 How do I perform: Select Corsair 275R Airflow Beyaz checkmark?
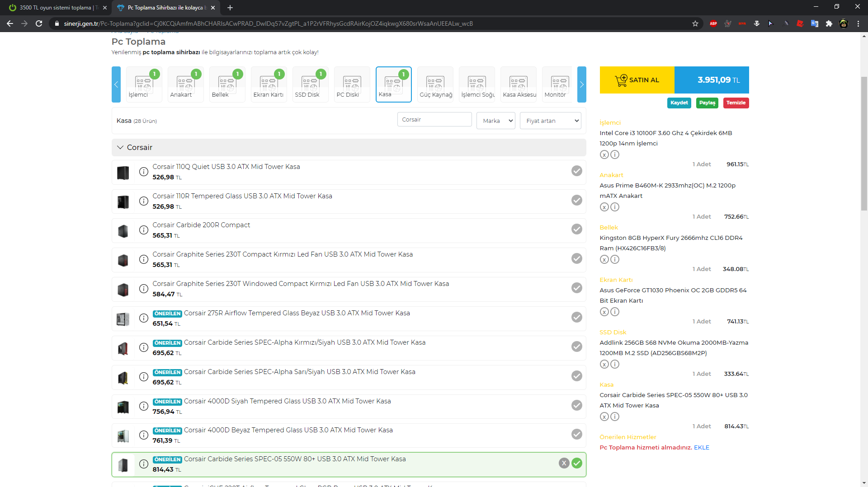(577, 317)
